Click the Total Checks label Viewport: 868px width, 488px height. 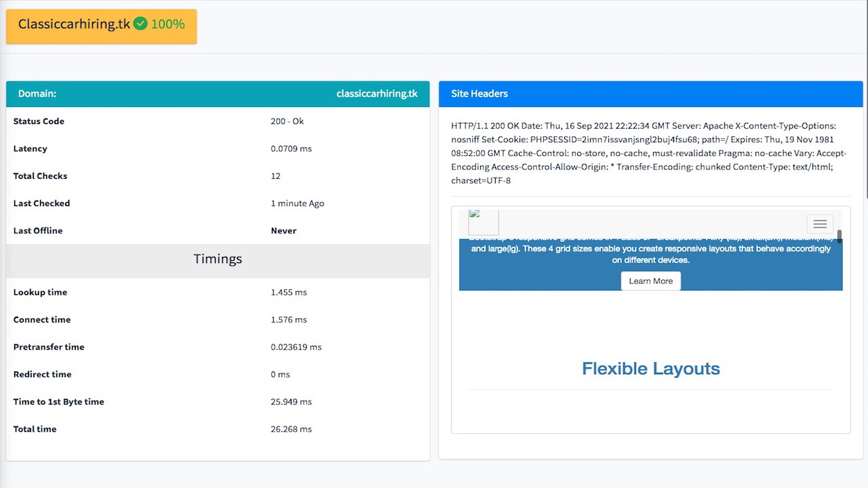click(x=40, y=176)
